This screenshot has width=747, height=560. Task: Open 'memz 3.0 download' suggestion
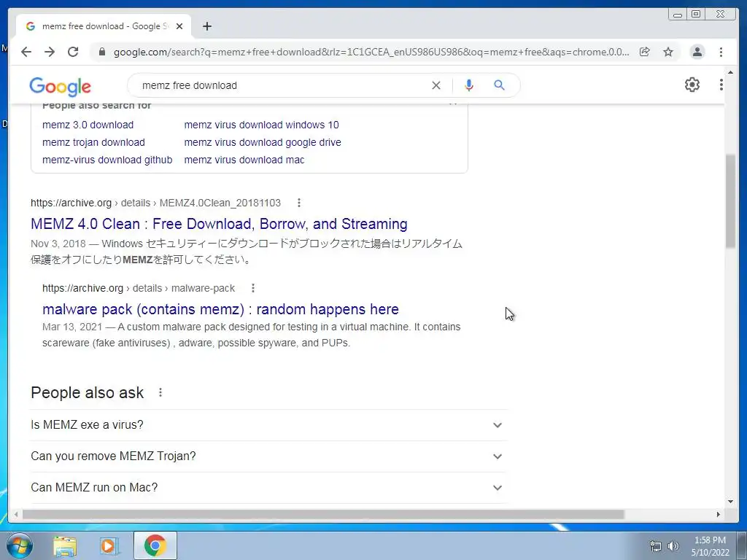88,125
